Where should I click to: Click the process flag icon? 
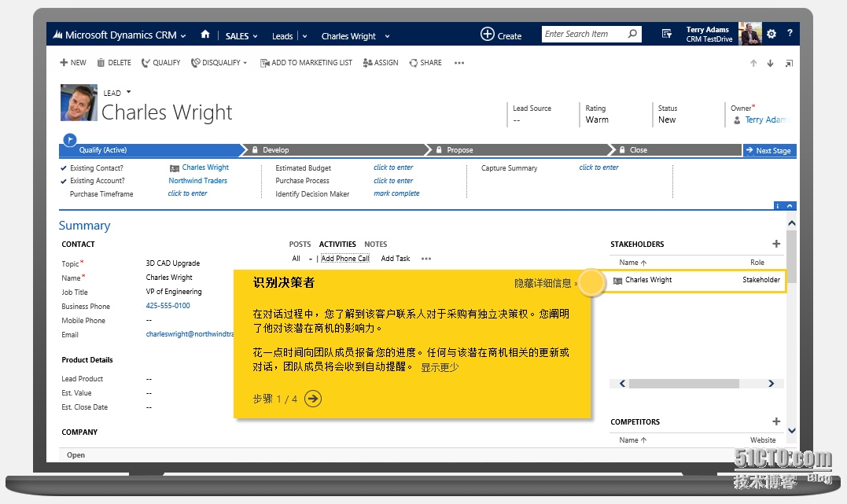(70, 140)
